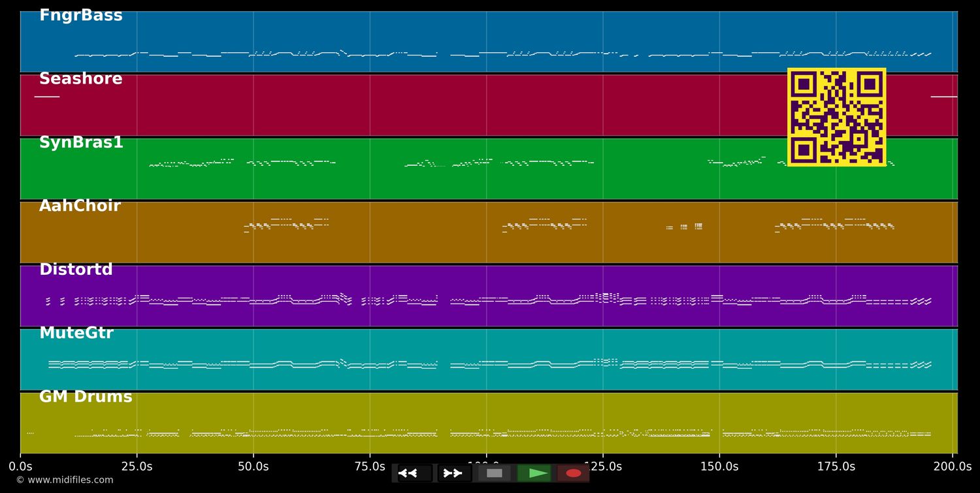Seek to the 175.0s timeline mark
Screen dimensions: 980x493
pos(836,467)
